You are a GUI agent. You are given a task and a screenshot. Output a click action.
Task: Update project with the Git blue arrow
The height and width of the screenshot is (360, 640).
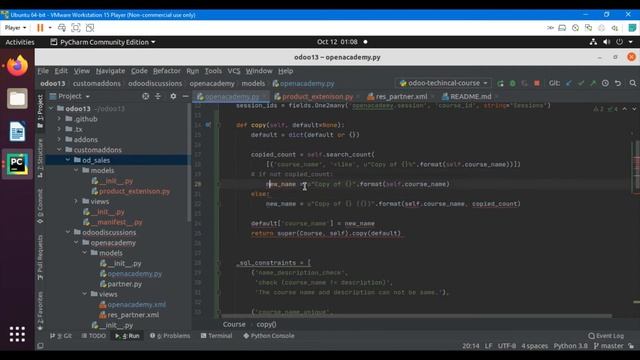[569, 83]
